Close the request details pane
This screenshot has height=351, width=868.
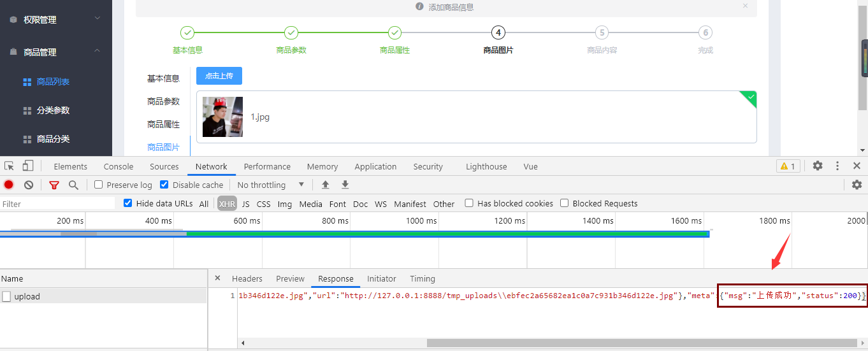(x=217, y=278)
